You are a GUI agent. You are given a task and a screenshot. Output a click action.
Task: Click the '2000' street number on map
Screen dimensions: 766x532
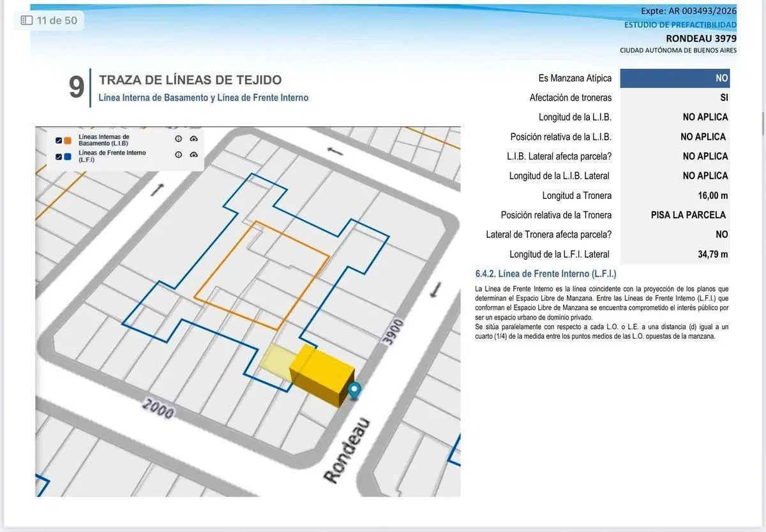[157, 408]
